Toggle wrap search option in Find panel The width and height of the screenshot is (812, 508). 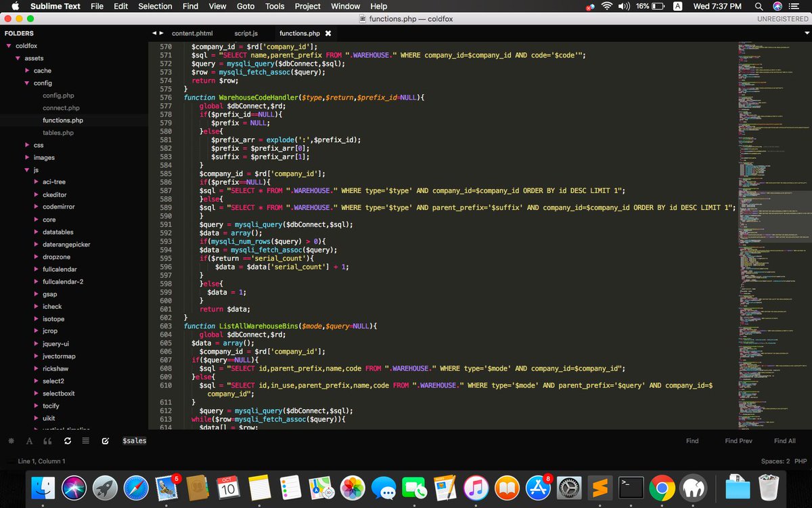pyautogui.click(x=67, y=441)
